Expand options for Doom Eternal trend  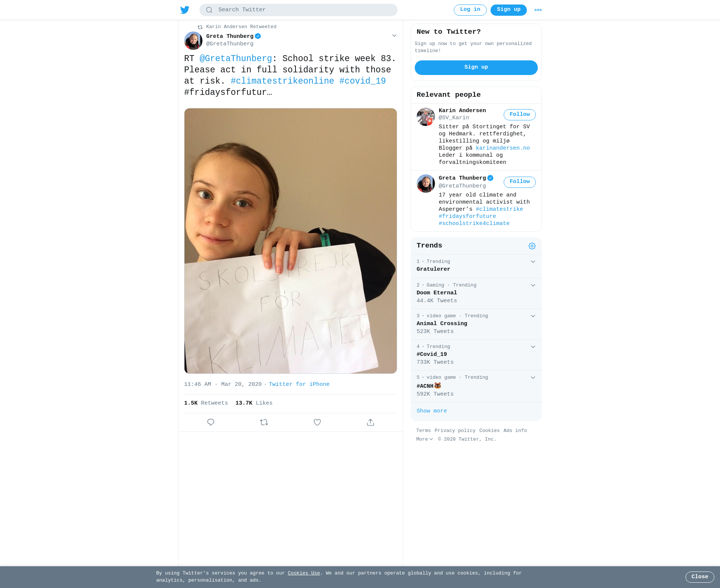pyautogui.click(x=533, y=285)
